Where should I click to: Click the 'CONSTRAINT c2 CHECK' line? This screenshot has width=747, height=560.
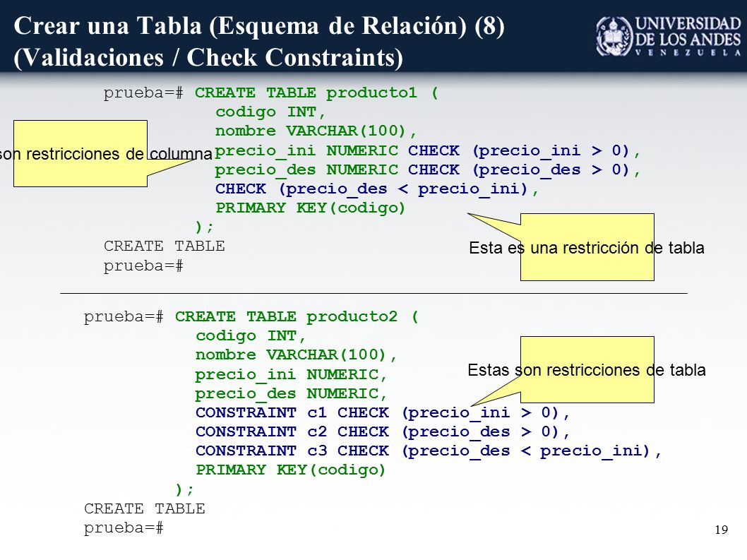pyautogui.click(x=383, y=431)
